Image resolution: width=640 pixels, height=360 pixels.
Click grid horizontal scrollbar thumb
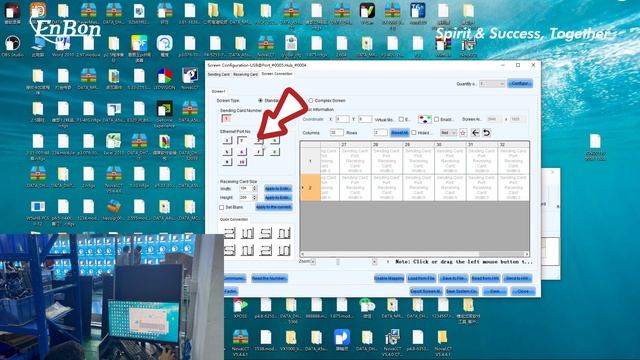click(502, 254)
